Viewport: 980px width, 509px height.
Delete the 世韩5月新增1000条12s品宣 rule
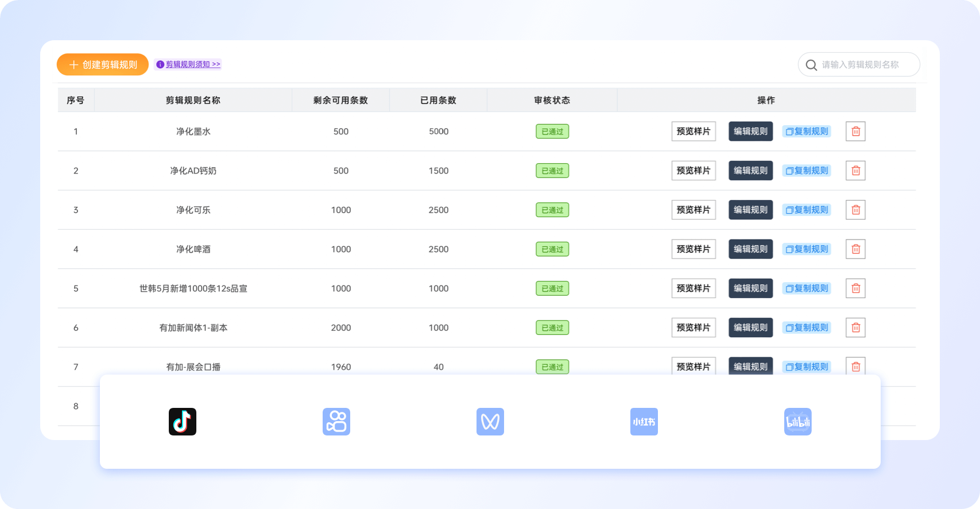pos(855,288)
